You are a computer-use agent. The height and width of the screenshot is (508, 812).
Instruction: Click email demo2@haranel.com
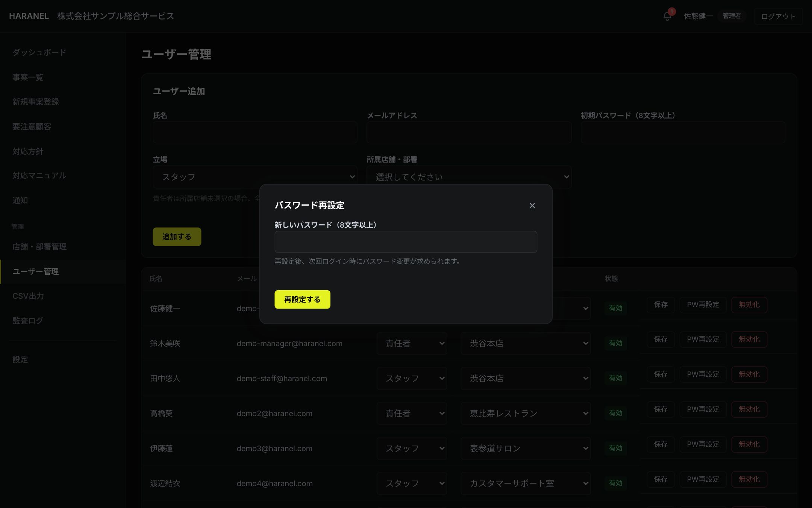pyautogui.click(x=274, y=413)
